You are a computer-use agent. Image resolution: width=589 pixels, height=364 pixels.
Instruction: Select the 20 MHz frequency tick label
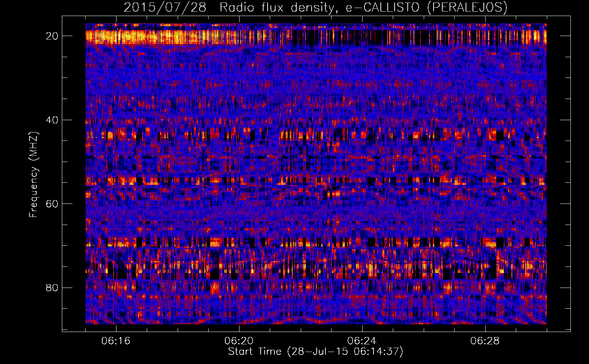point(52,36)
